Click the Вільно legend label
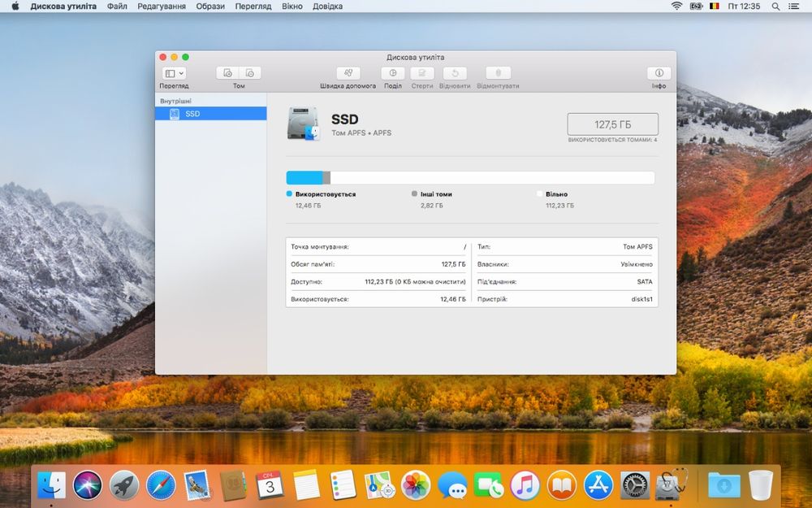This screenshot has width=812, height=508. tap(556, 194)
